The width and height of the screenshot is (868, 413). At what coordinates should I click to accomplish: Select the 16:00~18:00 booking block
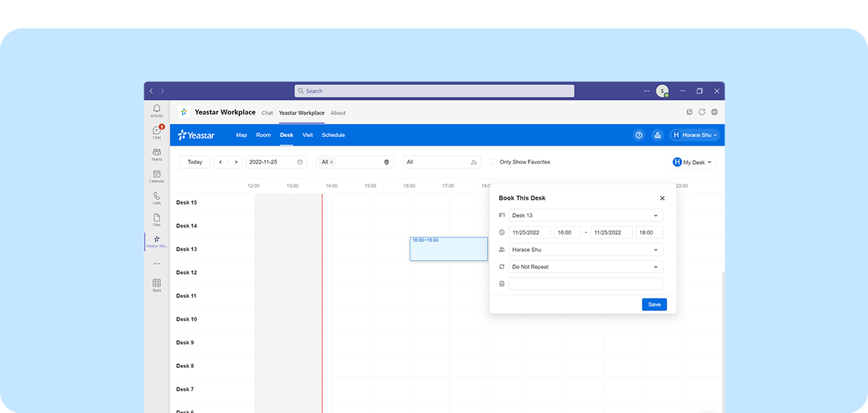(448, 249)
